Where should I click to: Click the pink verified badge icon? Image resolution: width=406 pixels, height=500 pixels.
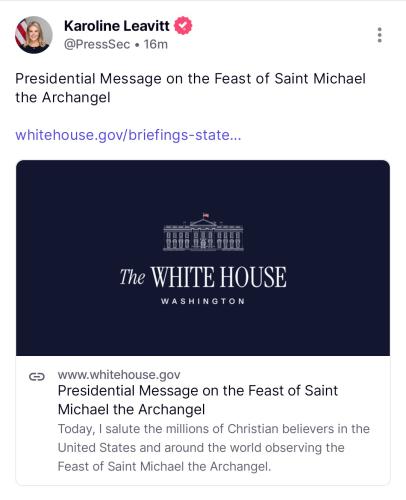tap(183, 26)
